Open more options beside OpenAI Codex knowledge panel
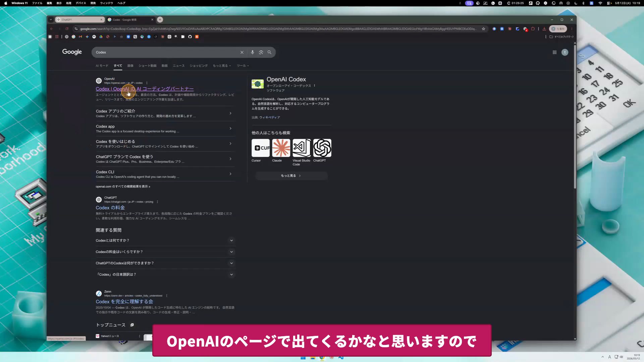The width and height of the screenshot is (644, 362). [x=314, y=86]
